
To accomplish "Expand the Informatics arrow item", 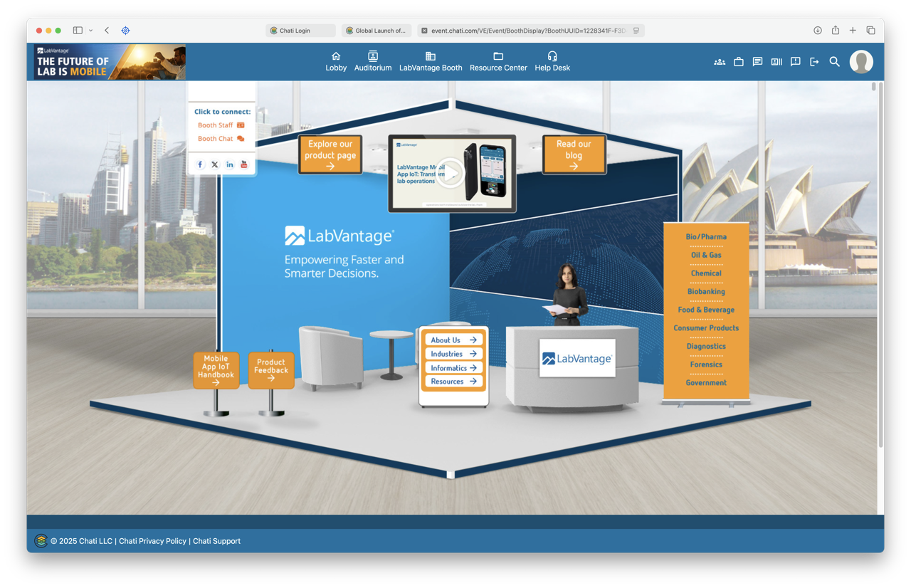I will [x=453, y=368].
